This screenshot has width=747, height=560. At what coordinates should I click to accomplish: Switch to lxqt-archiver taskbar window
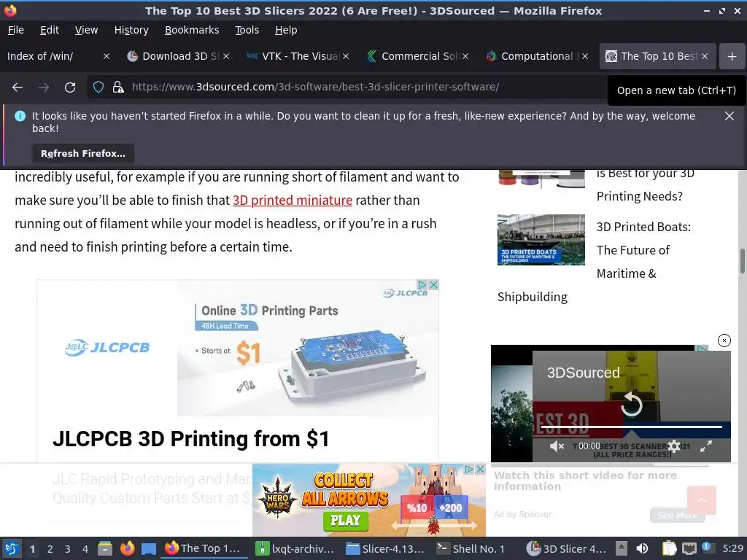(295, 548)
